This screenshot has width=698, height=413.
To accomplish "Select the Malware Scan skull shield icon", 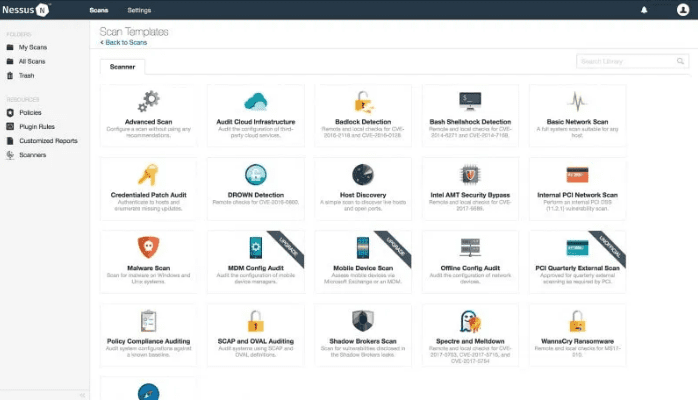I will (148, 247).
